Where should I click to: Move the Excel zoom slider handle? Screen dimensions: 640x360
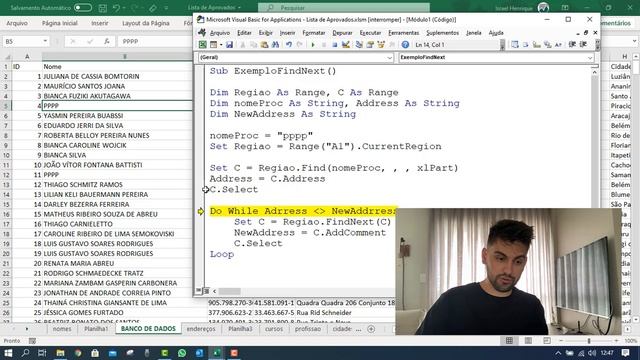tap(589, 341)
